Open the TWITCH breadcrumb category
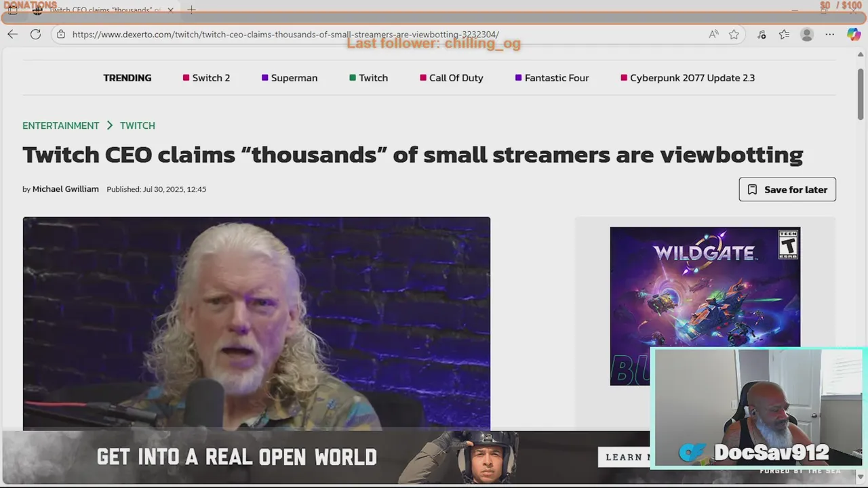 point(138,125)
